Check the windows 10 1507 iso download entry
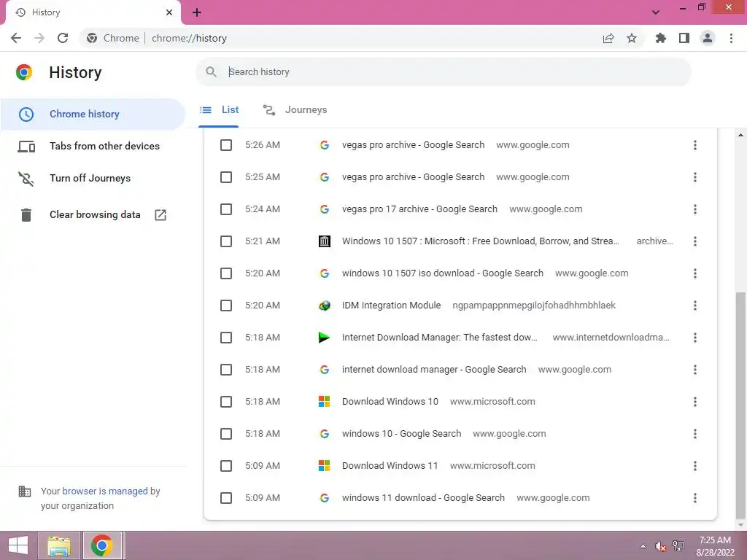This screenshot has width=747, height=560. tap(226, 273)
